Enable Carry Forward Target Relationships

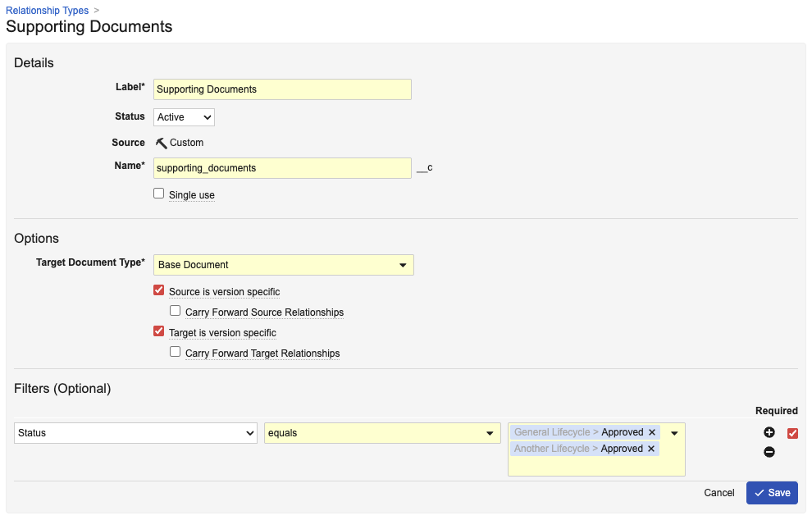coord(175,352)
